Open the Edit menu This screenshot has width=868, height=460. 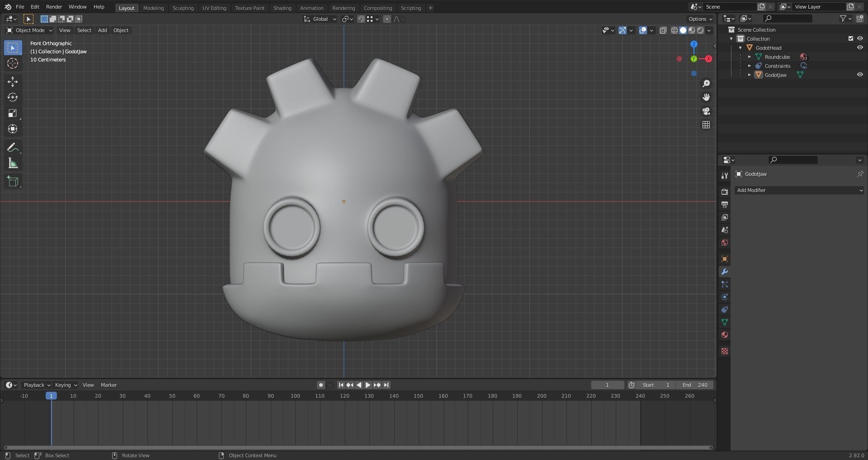coord(35,7)
